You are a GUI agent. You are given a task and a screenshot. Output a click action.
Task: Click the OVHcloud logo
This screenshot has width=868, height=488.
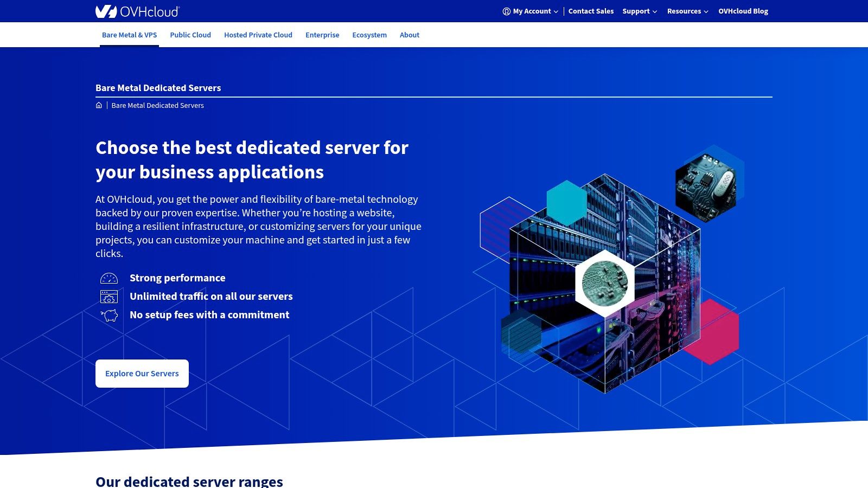tap(137, 11)
